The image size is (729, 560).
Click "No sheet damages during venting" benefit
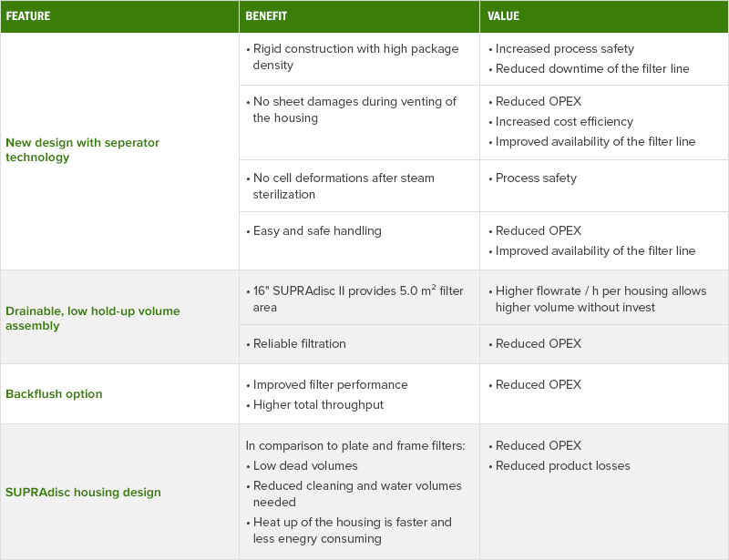354,109
